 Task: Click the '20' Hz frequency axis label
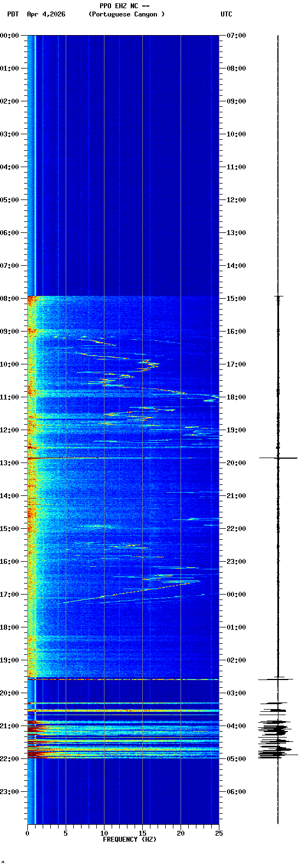tap(181, 833)
